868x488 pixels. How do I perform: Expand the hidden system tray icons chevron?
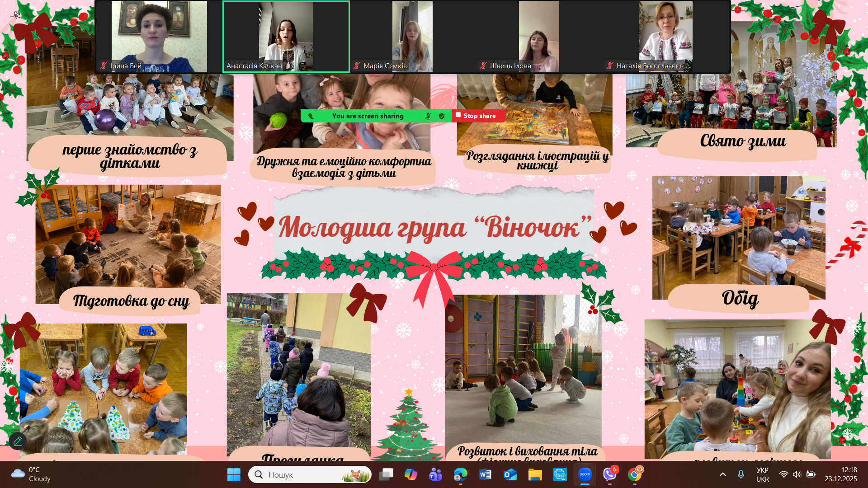[x=722, y=474]
